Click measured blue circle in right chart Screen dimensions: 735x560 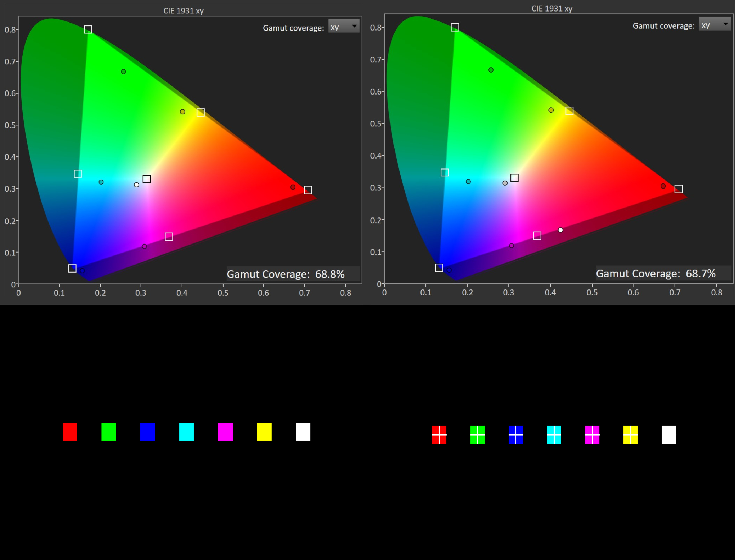click(449, 270)
